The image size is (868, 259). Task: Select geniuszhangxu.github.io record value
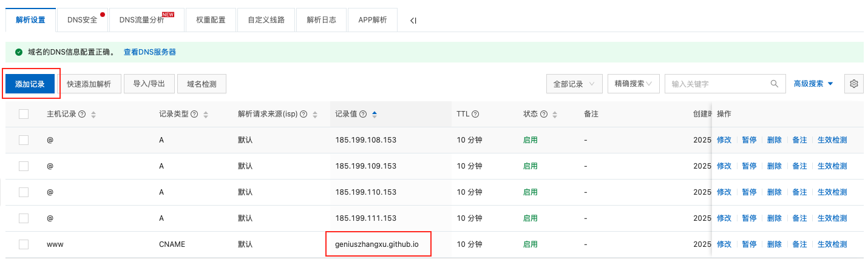[x=377, y=244]
